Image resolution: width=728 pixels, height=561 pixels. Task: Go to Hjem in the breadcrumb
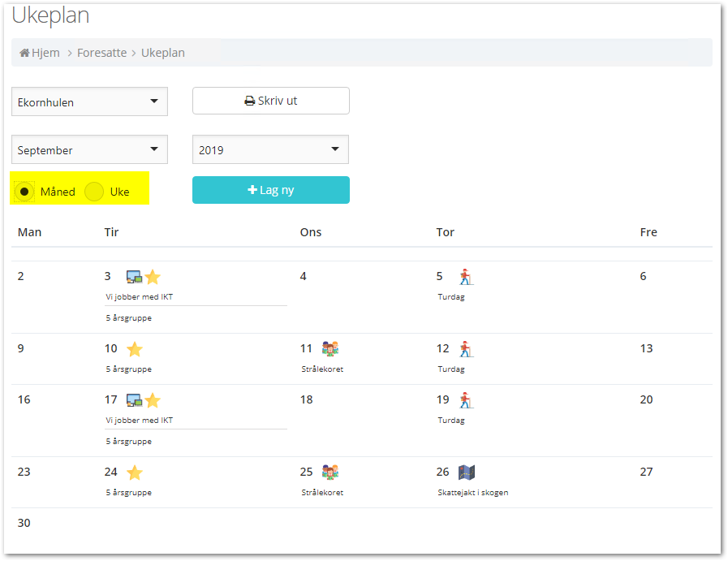[x=40, y=53]
